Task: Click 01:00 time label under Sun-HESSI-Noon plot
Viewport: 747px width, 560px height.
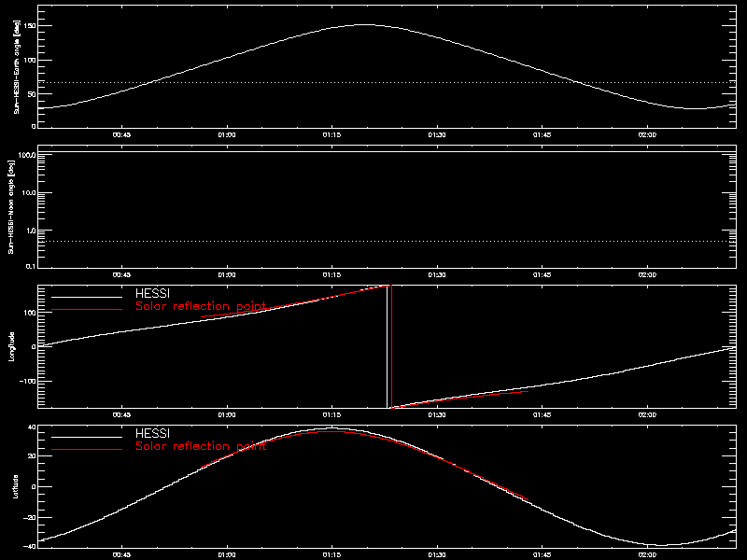Action: 227,275
